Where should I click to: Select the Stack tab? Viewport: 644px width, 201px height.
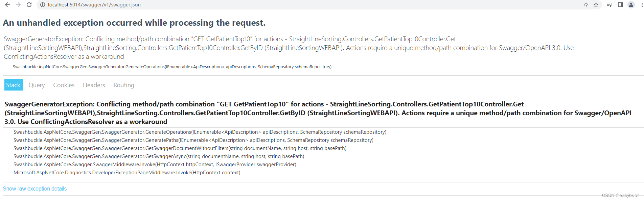pos(13,85)
